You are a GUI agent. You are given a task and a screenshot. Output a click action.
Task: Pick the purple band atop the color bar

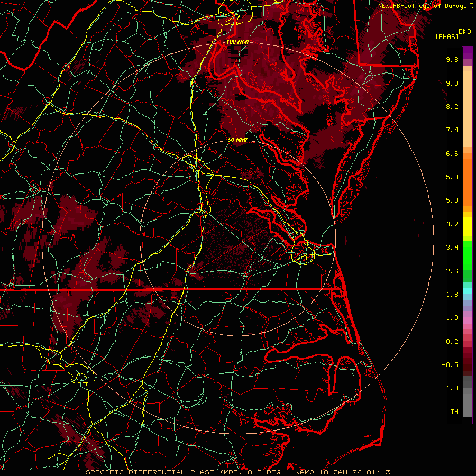pos(467,53)
